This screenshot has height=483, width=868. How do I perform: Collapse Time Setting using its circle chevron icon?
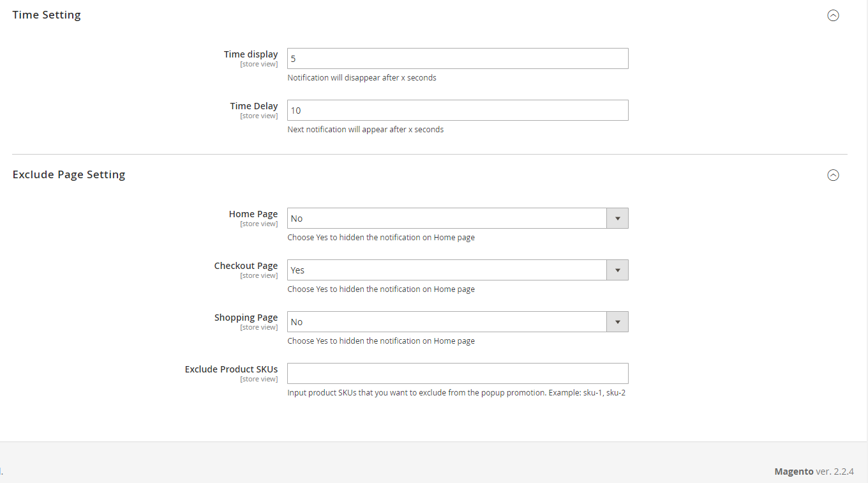833,16
